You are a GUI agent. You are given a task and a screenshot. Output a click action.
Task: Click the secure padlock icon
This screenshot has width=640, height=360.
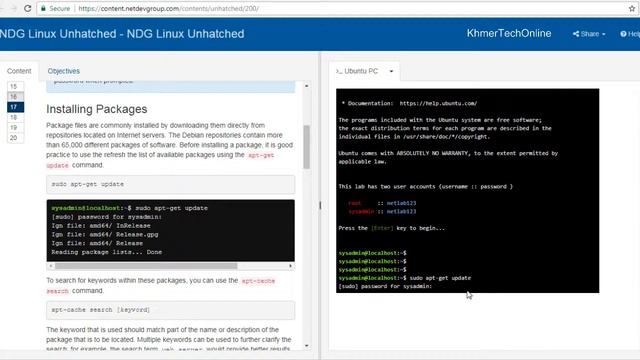[43, 8]
